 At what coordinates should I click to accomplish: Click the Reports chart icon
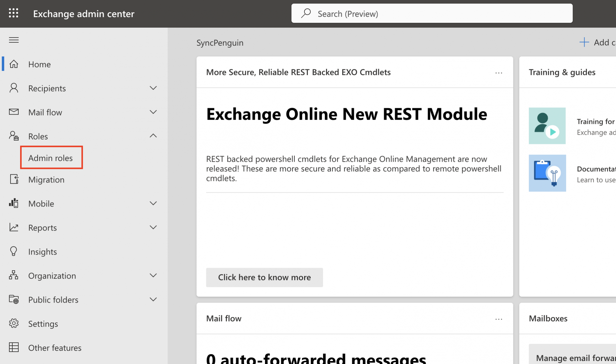click(x=14, y=227)
